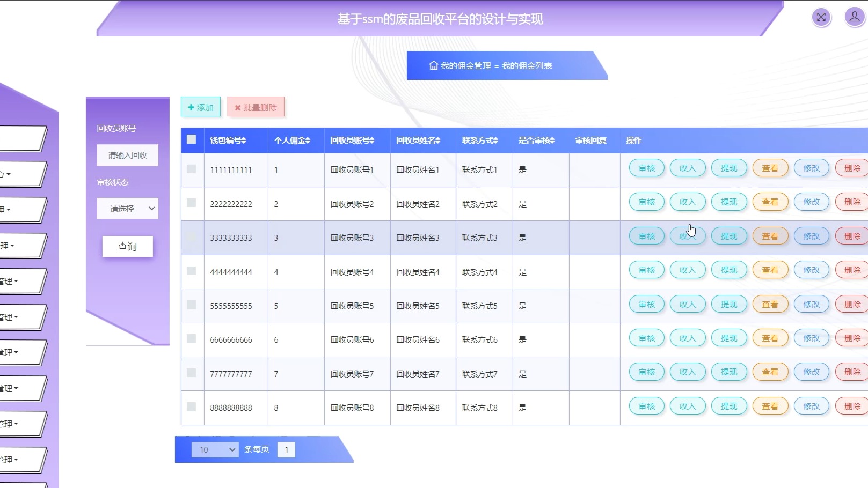
Task: Check the row 7777777777 checkbox
Action: point(191,373)
